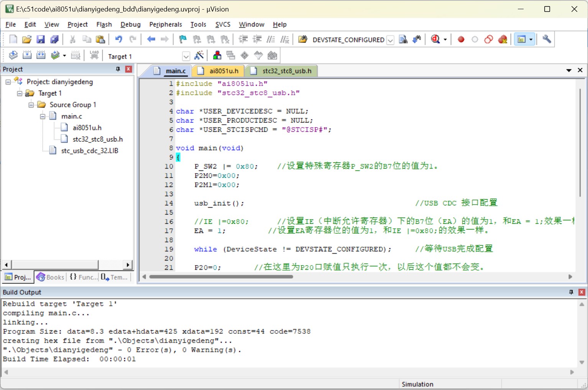Toggle the window layout button
The width and height of the screenshot is (588, 390).
pyautogui.click(x=521, y=39)
